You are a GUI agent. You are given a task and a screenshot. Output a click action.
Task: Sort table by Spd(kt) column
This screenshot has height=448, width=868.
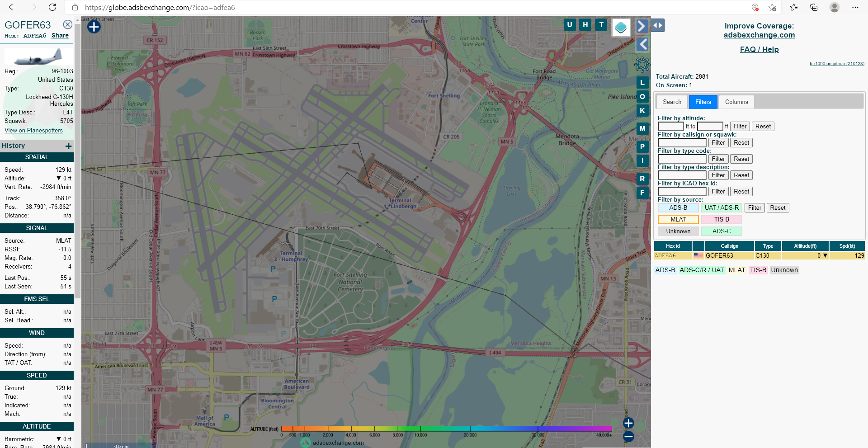coord(847,246)
